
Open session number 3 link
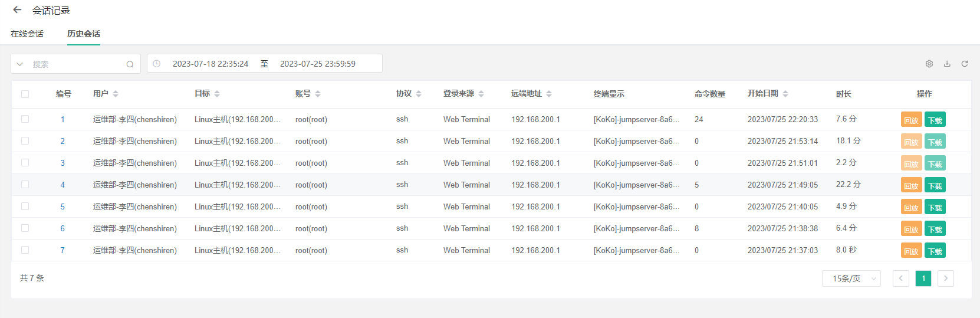63,163
